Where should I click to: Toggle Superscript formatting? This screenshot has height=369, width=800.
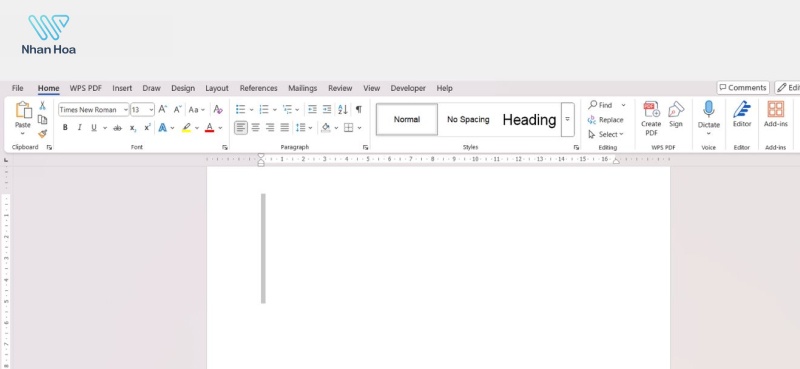tap(147, 128)
